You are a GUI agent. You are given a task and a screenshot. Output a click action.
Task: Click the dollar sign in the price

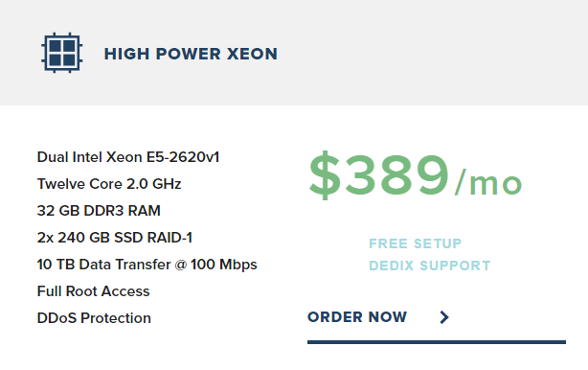pos(325,174)
